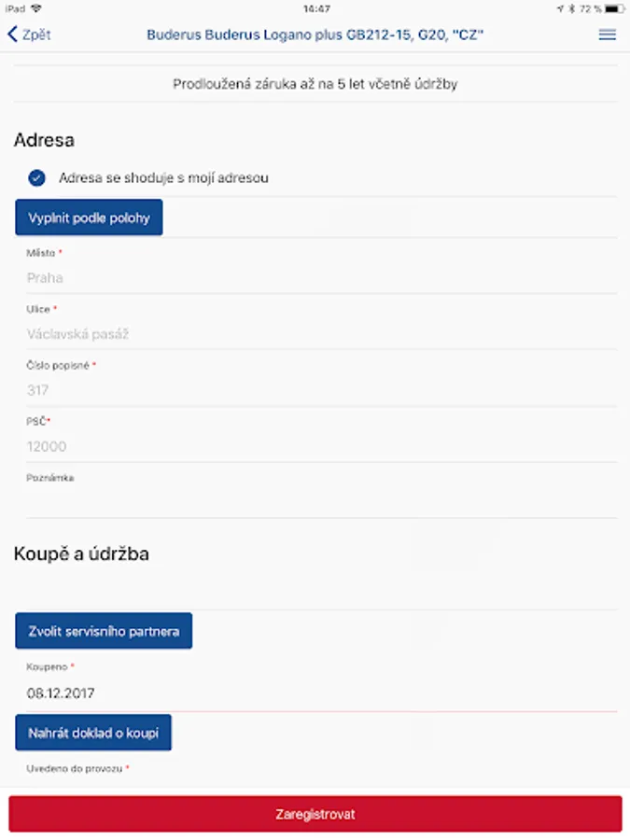Viewport: 630px width, 840px height.
Task: Open the Koupeno date field 08.12.2017
Action: pyautogui.click(x=317, y=693)
